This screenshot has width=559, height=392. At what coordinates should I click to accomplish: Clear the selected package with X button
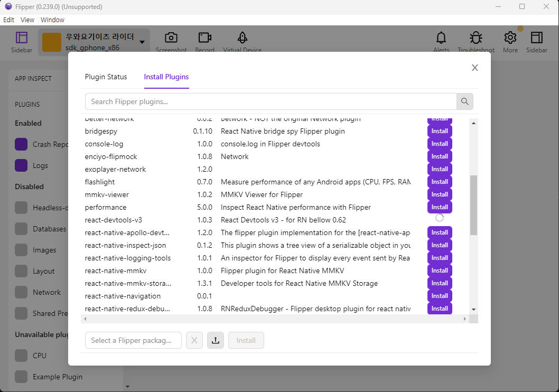pos(194,340)
